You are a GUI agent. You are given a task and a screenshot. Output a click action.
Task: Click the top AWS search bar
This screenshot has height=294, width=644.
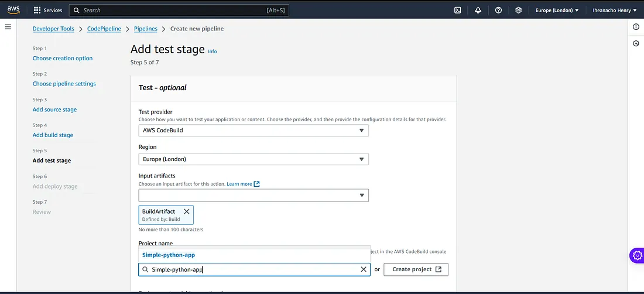pyautogui.click(x=179, y=11)
